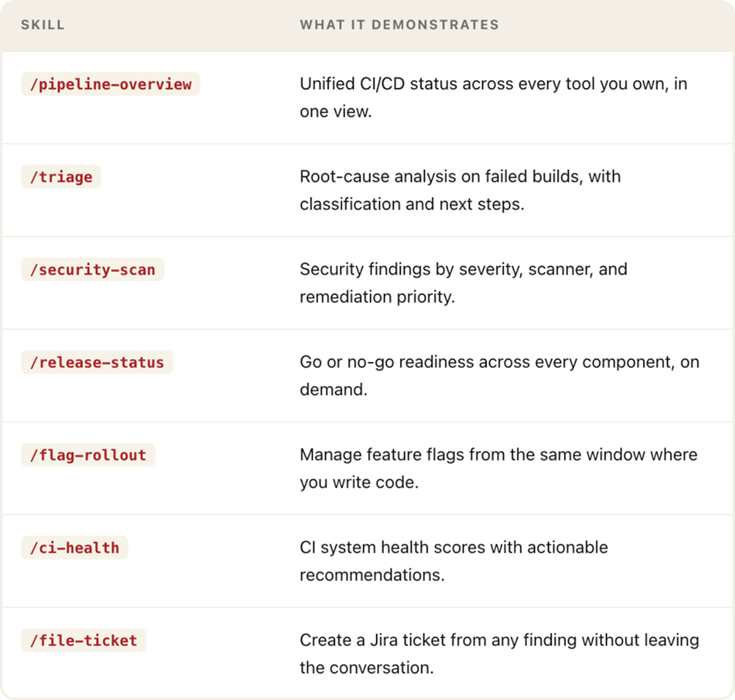Click the 'classification and next steps' line
This screenshot has width=735, height=700.
(x=412, y=204)
